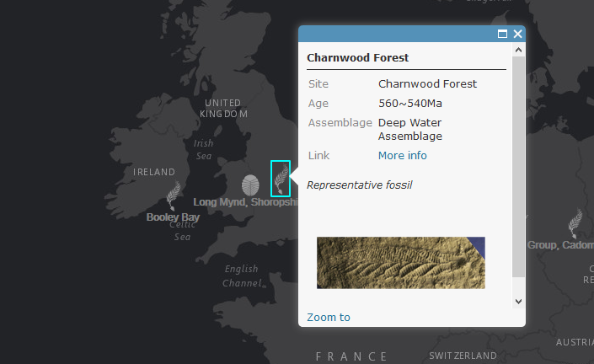Click the IRELAND label on the map
594x364 pixels.
coord(154,172)
